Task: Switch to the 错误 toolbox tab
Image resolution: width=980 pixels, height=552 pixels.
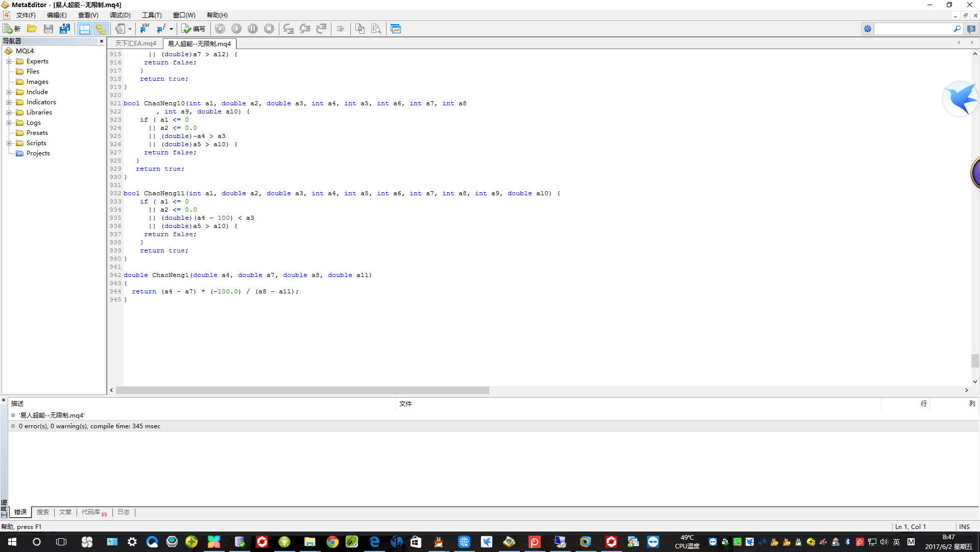Action: tap(20, 512)
